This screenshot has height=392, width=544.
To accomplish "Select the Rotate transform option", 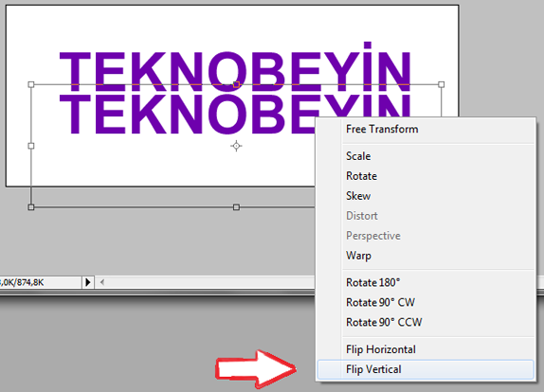I will [x=426, y=176].
